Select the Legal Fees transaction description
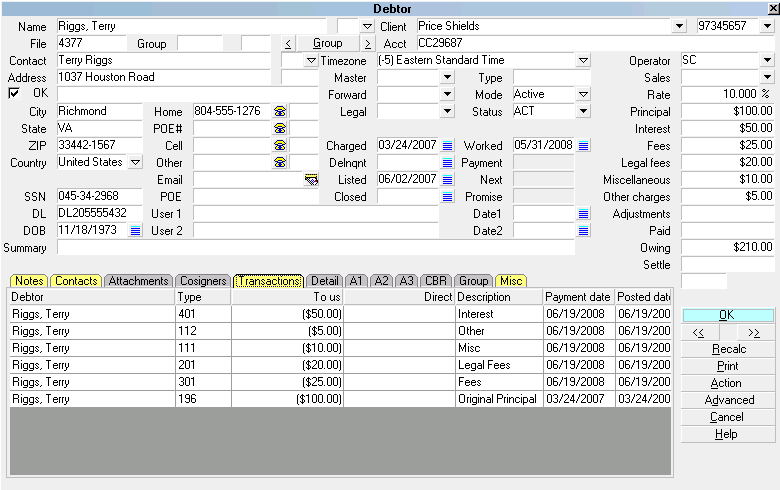Screen dimensions: 780x490 [x=484, y=365]
